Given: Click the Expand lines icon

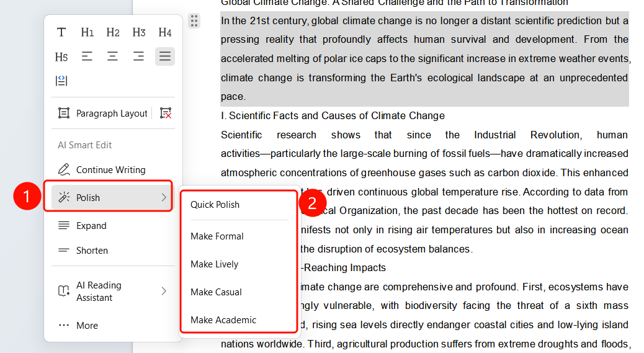Looking at the screenshot, I should coord(64,225).
